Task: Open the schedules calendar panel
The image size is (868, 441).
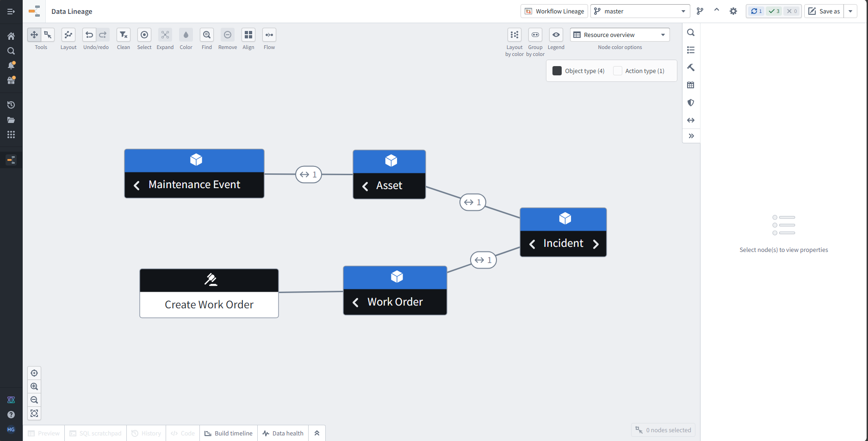Action: click(691, 85)
